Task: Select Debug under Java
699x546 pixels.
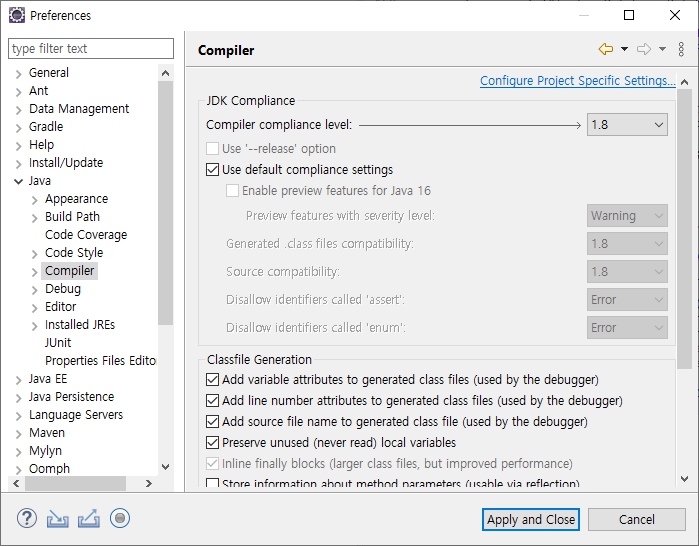Action: [x=63, y=289]
